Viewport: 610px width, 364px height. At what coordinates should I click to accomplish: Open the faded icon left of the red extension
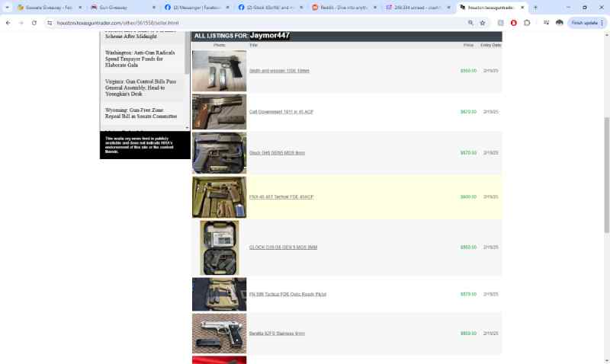pyautogui.click(x=501, y=23)
